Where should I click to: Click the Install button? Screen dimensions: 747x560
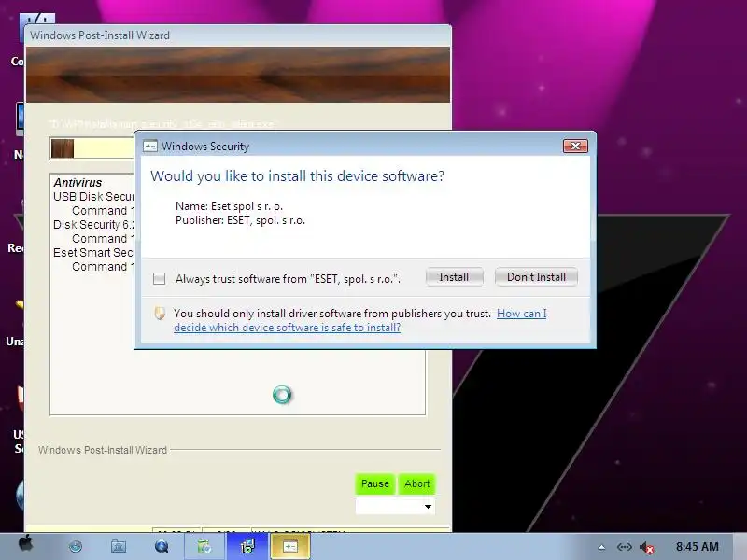tap(454, 277)
